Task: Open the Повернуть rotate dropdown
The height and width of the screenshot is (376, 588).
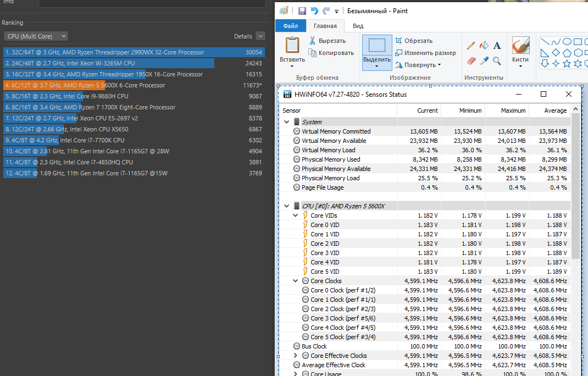Action: [x=418, y=64]
